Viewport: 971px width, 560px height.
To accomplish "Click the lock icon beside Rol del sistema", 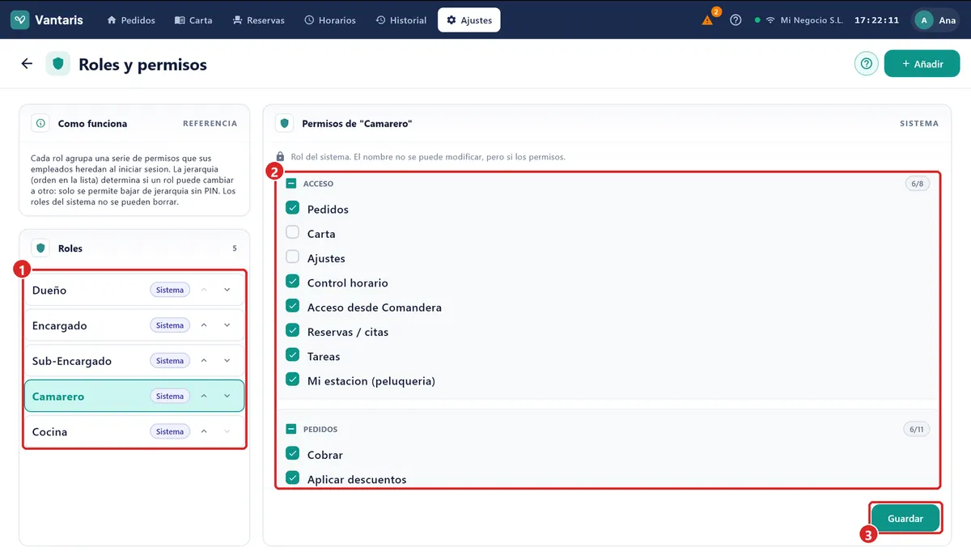I will [281, 156].
